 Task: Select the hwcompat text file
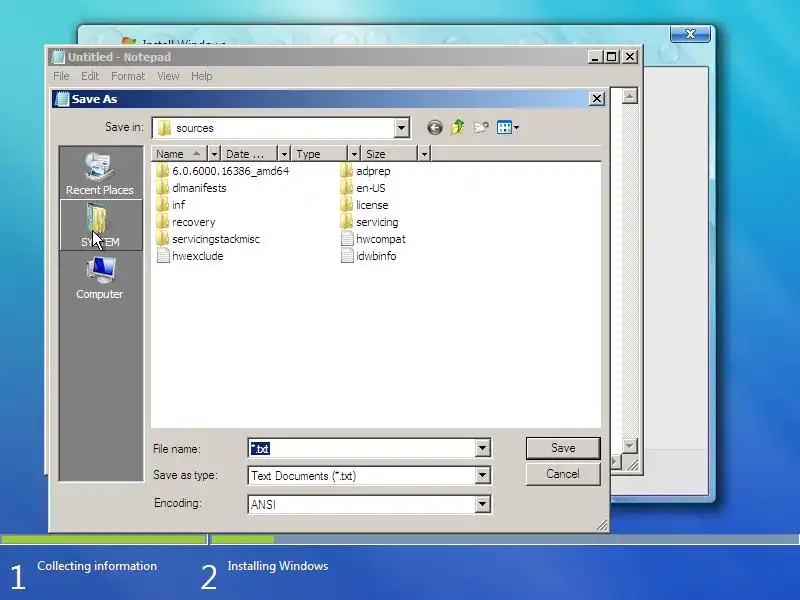pos(373,239)
